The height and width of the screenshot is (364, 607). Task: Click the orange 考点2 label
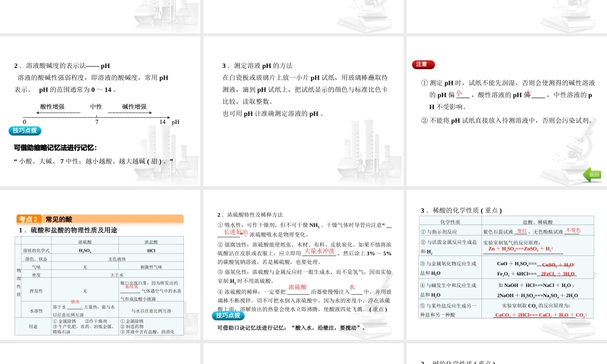(x=27, y=220)
